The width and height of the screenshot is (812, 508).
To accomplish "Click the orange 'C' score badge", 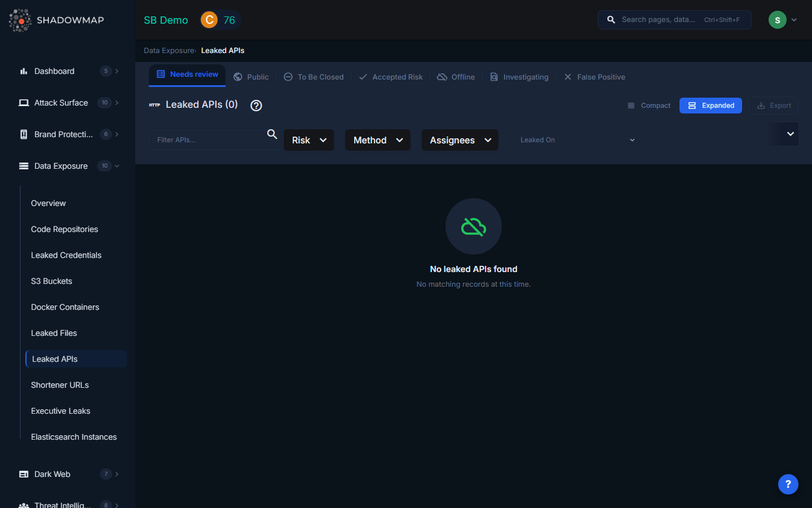I will 209,20.
